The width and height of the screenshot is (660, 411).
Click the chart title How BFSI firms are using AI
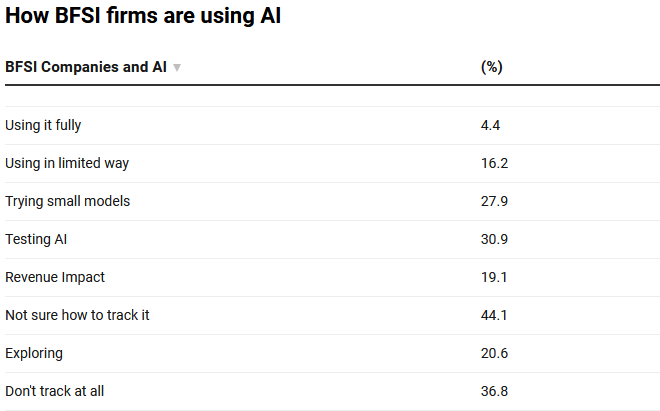pos(143,17)
